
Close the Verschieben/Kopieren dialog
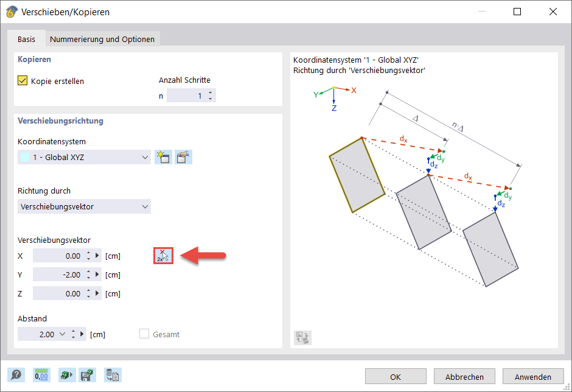(x=553, y=12)
